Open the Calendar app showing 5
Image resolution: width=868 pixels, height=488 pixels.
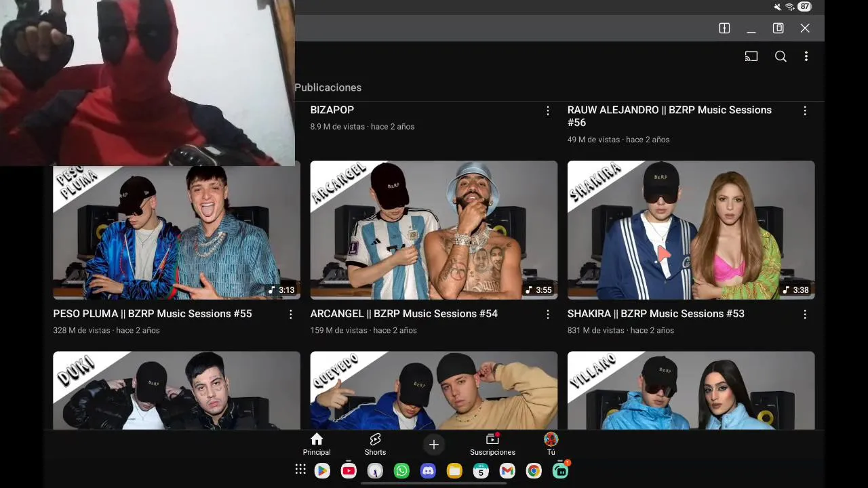click(x=481, y=470)
